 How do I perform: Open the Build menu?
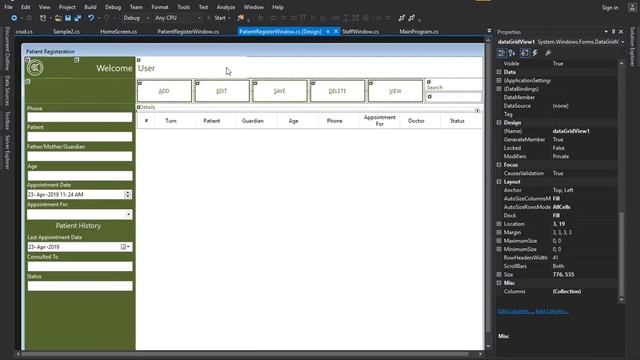(90, 7)
